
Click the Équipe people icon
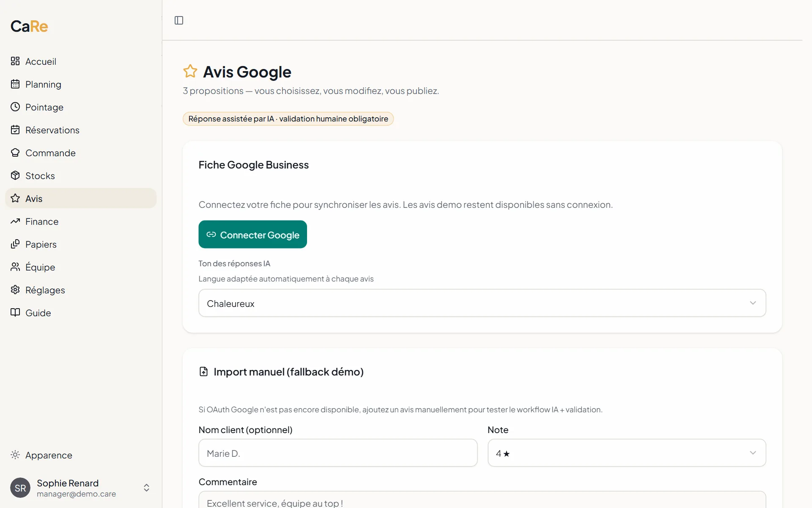coord(15,267)
